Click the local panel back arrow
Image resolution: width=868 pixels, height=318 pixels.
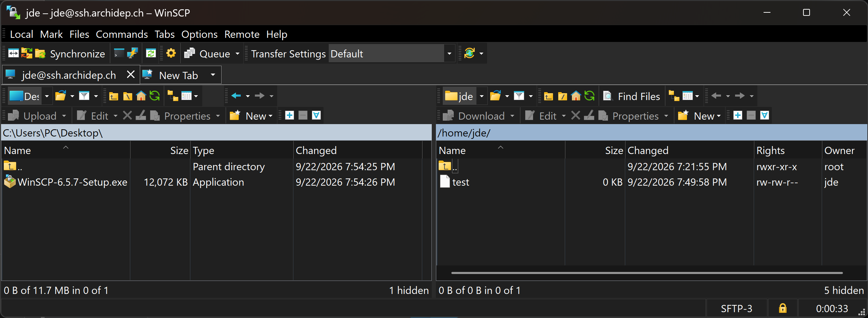click(x=236, y=96)
